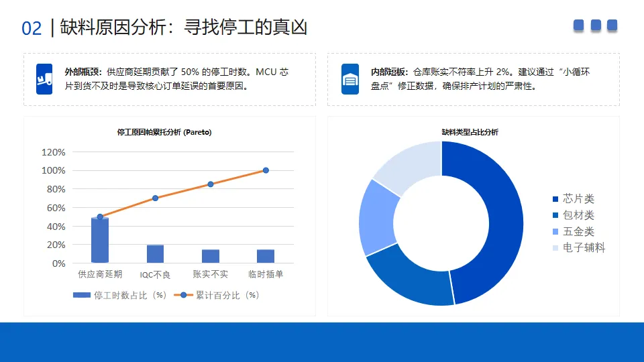Click the 包材类 legend color swatch
The width and height of the screenshot is (644, 362).
(x=555, y=215)
